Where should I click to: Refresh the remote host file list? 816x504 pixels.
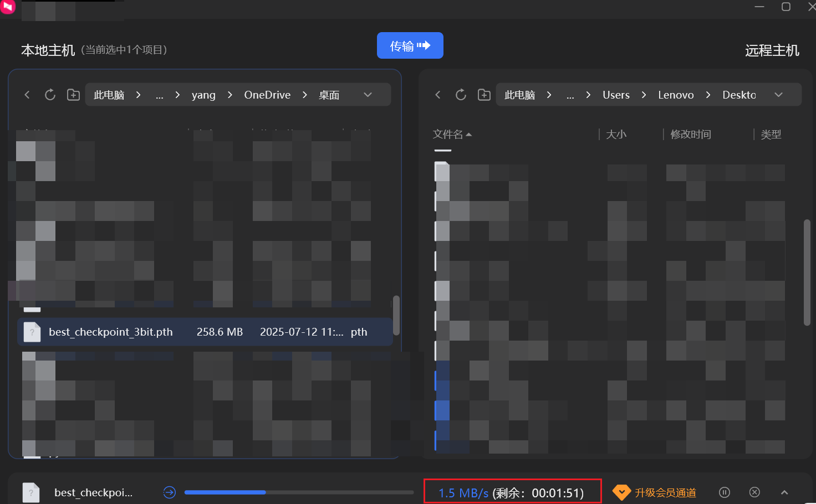coord(461,95)
